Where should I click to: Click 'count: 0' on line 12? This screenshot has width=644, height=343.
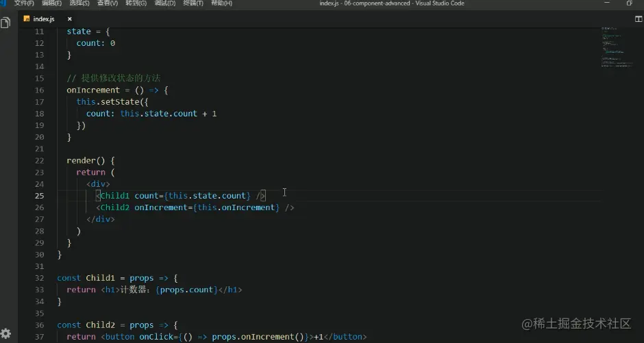click(96, 43)
